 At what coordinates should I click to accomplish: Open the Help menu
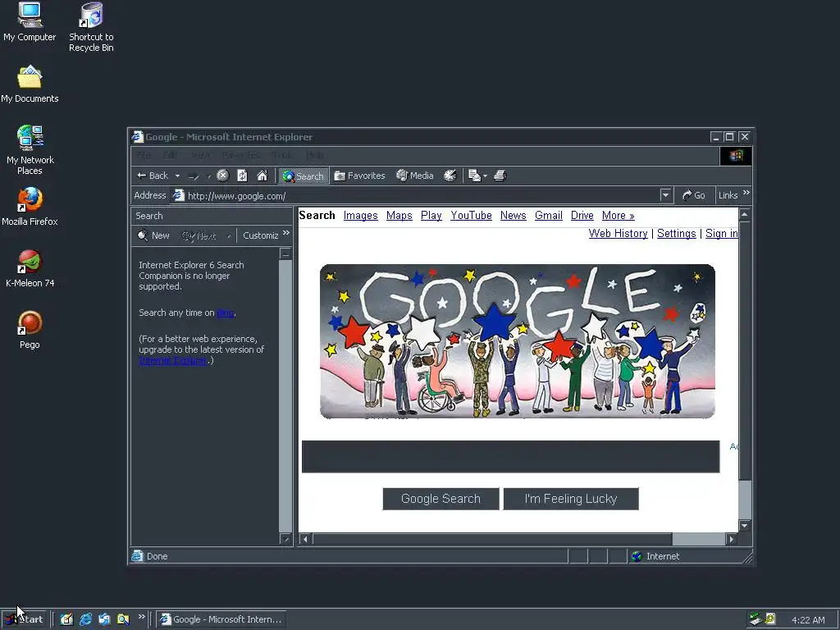[x=314, y=155]
